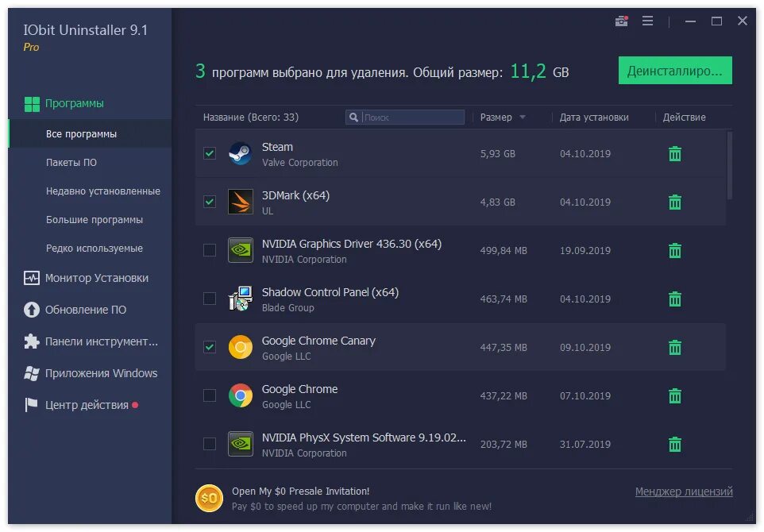764x532 pixels.
Task: Sort by the Дата установки column header
Action: pyautogui.click(x=594, y=118)
